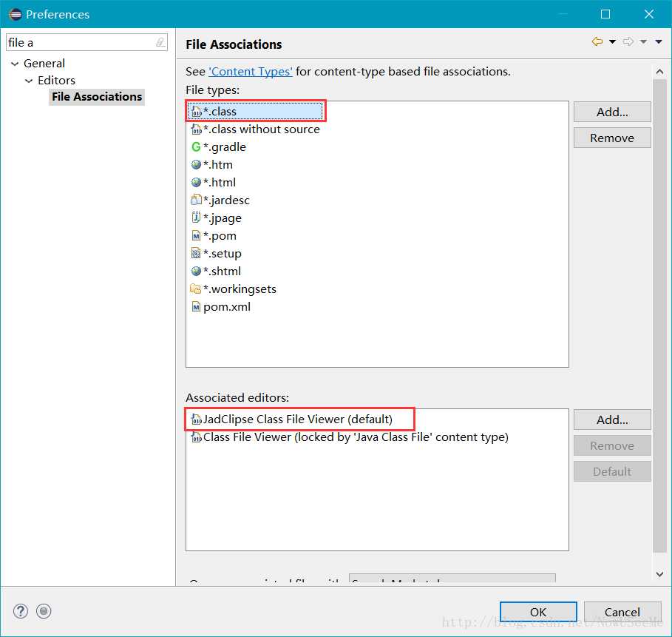Click Add... beside Associated editors list

coord(612,419)
